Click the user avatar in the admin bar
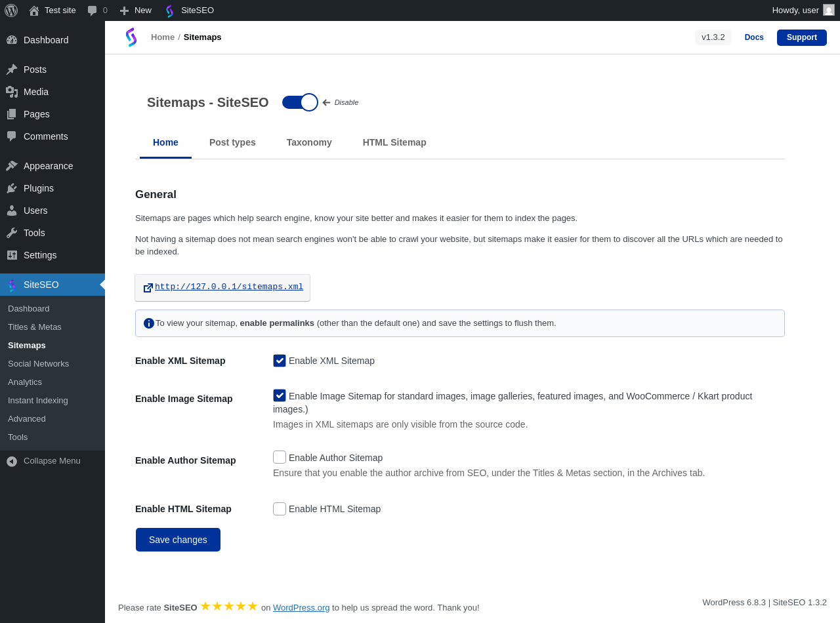Viewport: 840px width, 623px height. click(829, 10)
